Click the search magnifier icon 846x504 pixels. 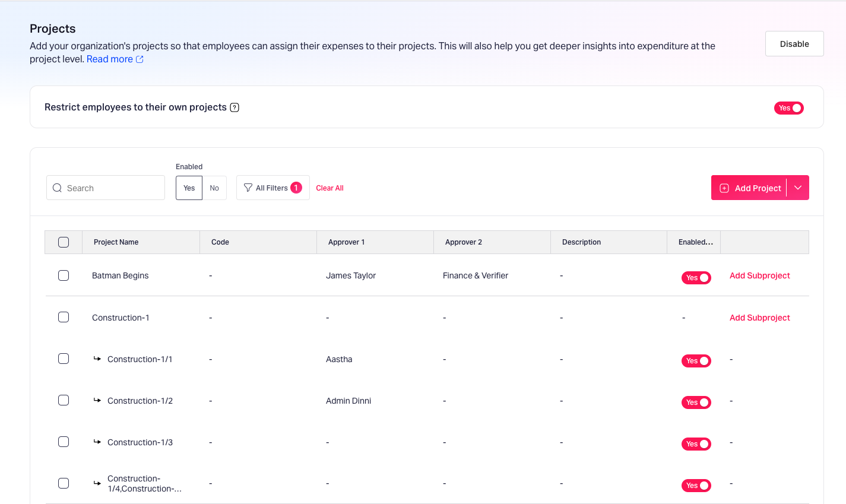pos(57,188)
